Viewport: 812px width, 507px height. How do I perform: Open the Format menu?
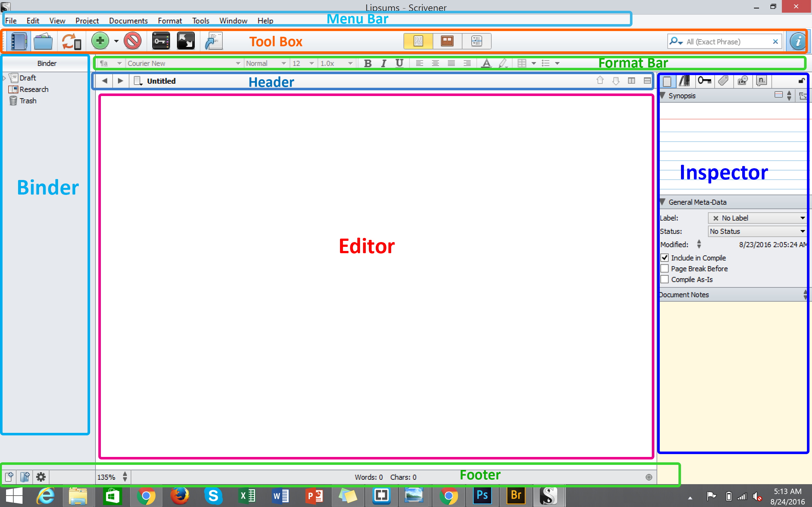(170, 21)
